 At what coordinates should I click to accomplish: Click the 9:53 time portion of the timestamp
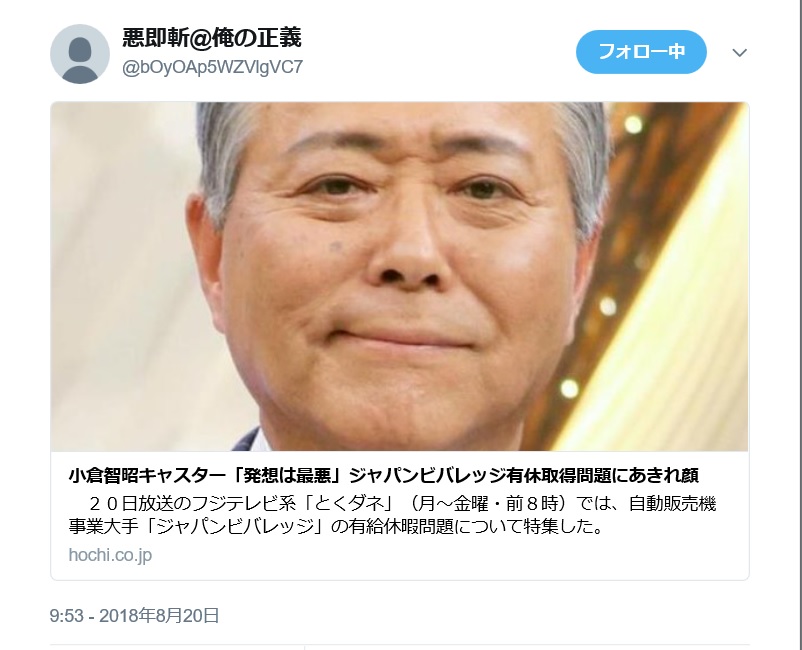(x=66, y=615)
